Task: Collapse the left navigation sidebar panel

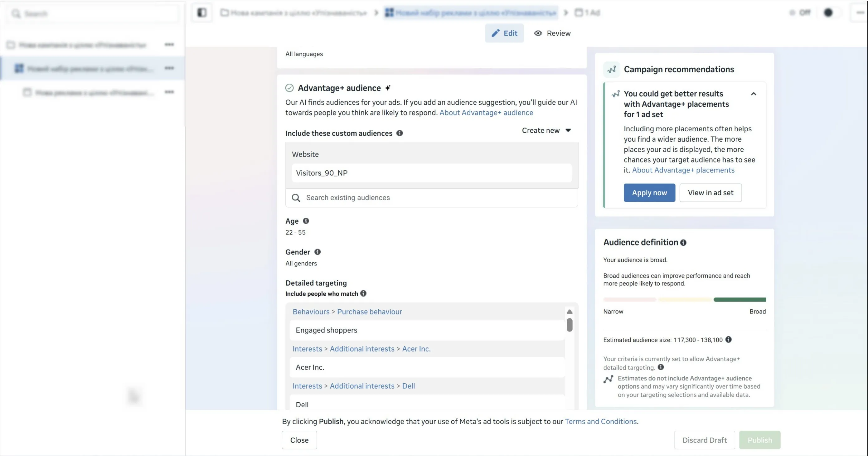Action: coord(201,12)
